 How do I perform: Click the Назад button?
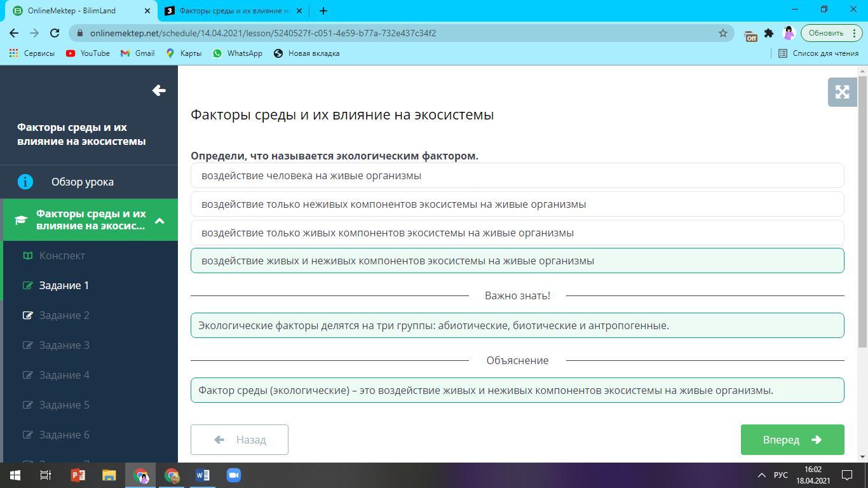click(240, 440)
